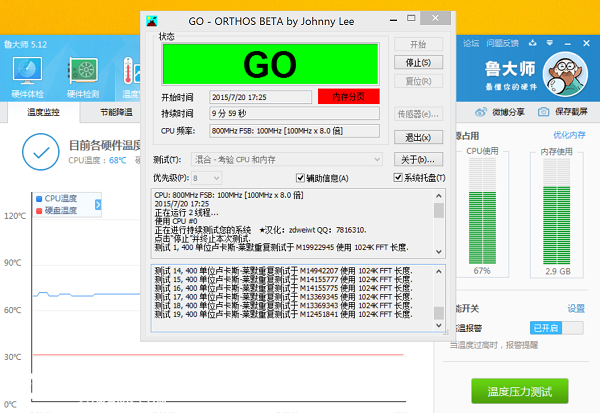Click the 开始 button in ORTHOS

419,44
